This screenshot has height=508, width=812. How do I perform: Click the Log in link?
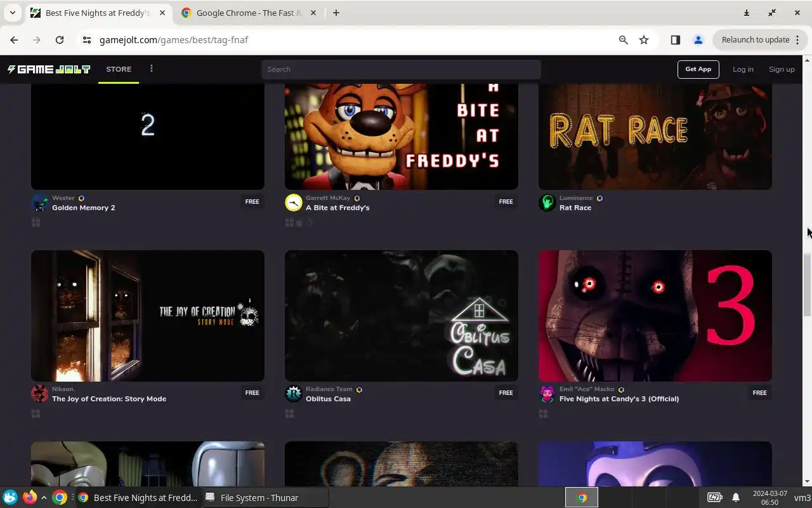click(x=743, y=69)
